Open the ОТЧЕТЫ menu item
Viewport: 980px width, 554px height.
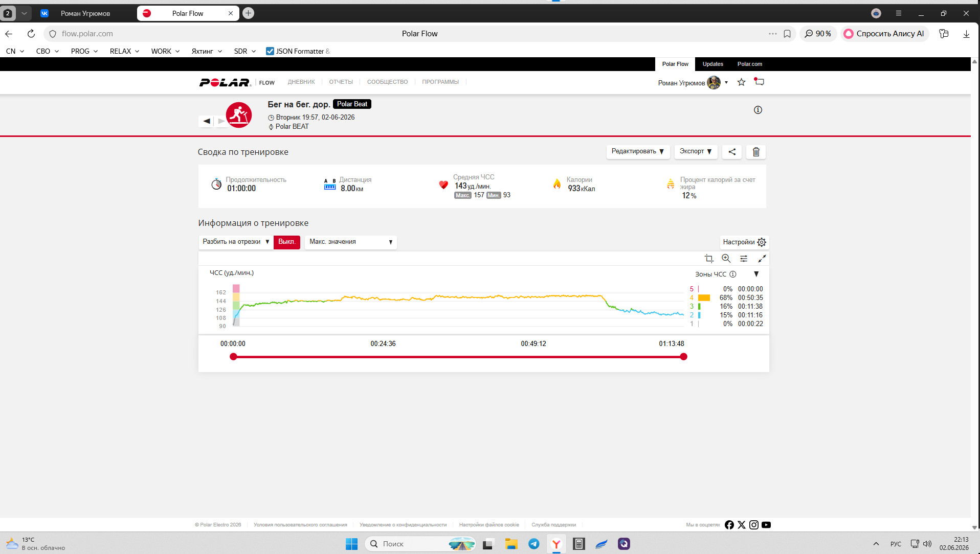(x=341, y=82)
